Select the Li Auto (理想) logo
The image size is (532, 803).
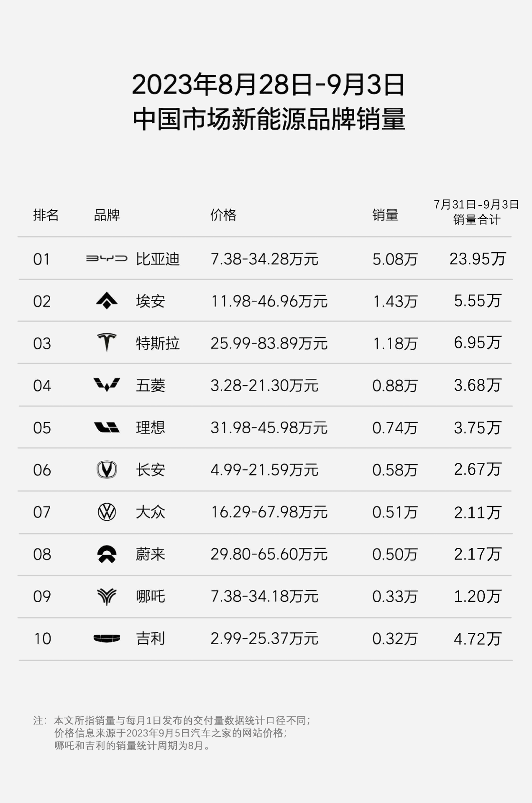pyautogui.click(x=107, y=427)
